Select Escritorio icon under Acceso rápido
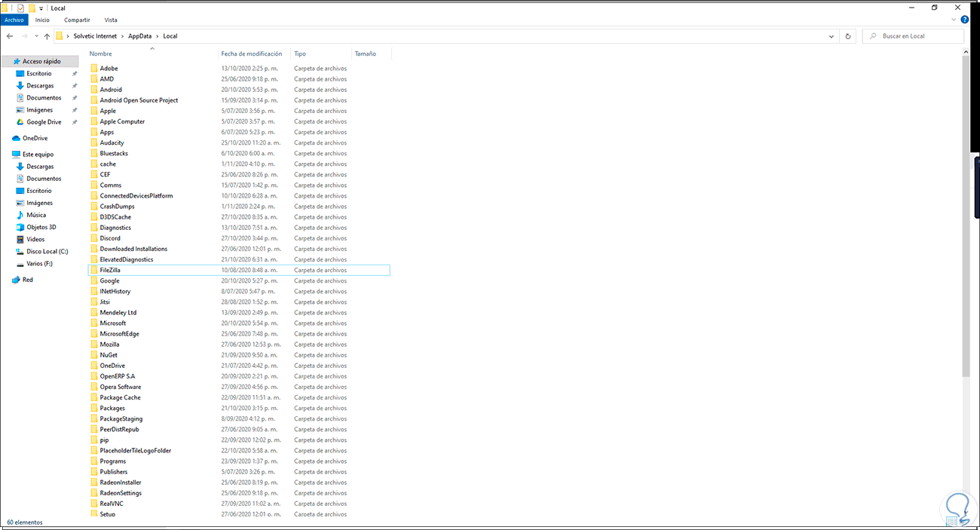The width and height of the screenshot is (980, 530). pyautogui.click(x=20, y=73)
